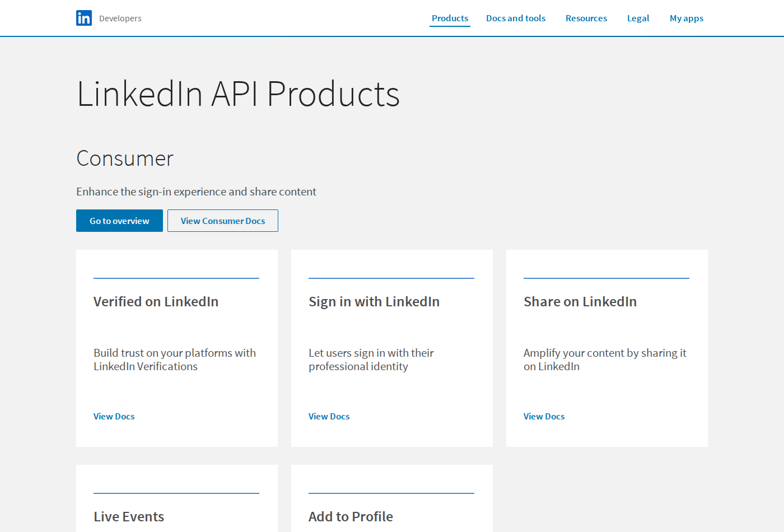Navigate to My apps
Screen dimensions: 784x532
point(687,18)
